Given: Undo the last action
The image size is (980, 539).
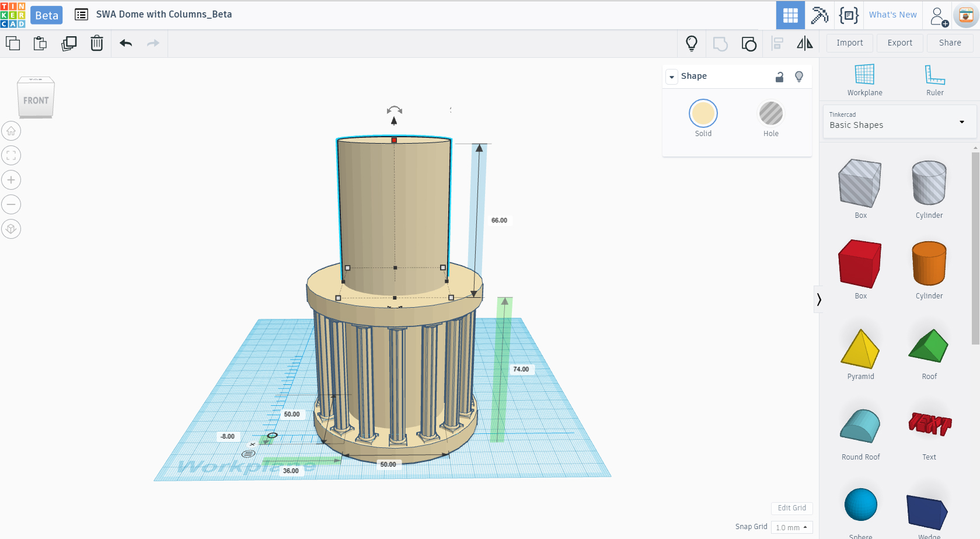Looking at the screenshot, I should point(126,43).
